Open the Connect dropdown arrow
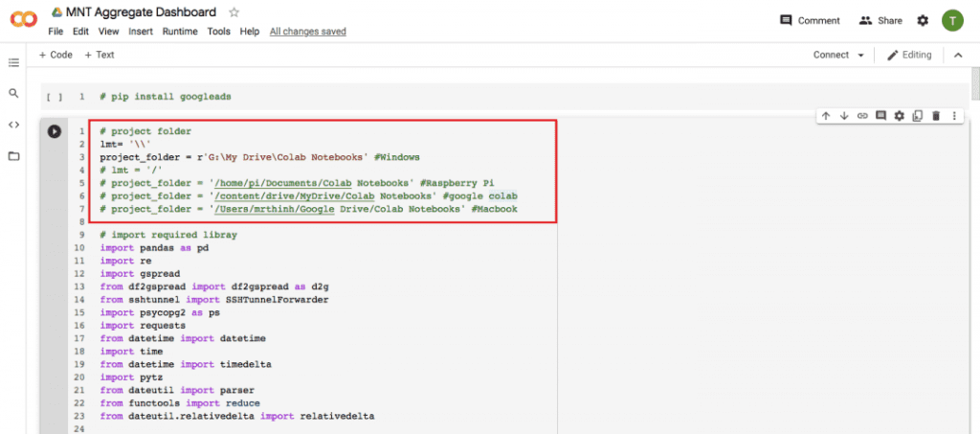Image resolution: width=980 pixels, height=434 pixels. click(x=861, y=55)
